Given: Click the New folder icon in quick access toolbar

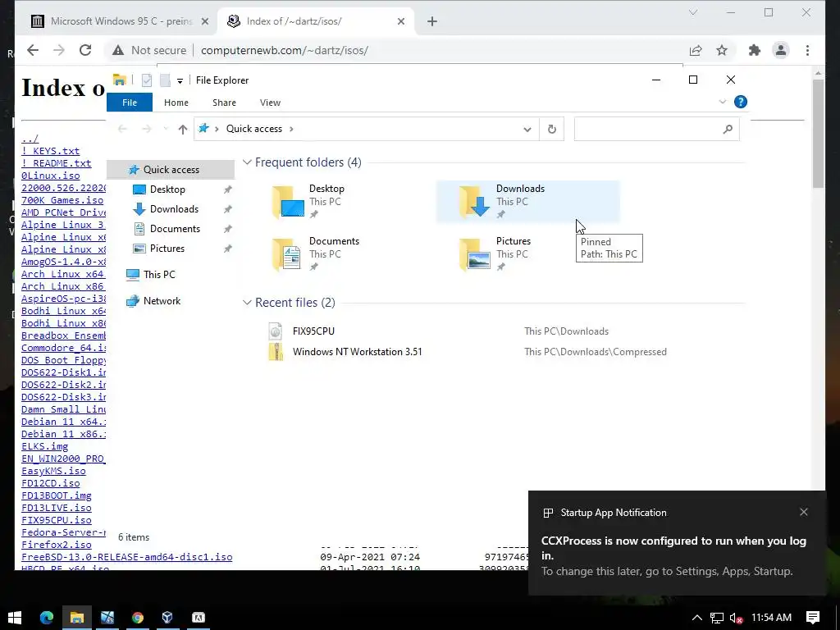Looking at the screenshot, I should click(165, 80).
